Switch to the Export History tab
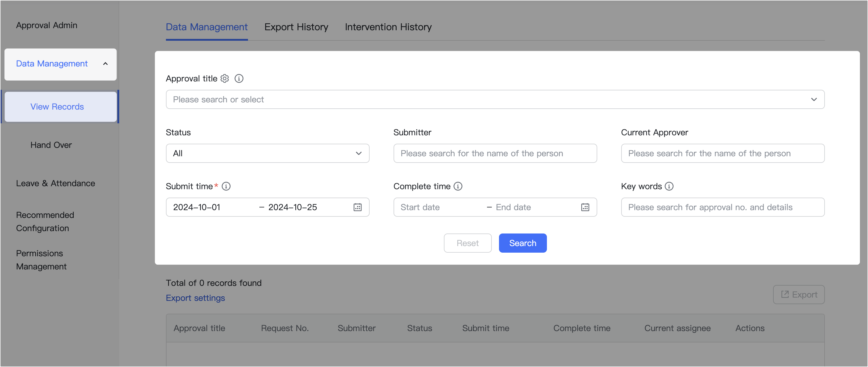Viewport: 868px width, 367px height. (296, 27)
